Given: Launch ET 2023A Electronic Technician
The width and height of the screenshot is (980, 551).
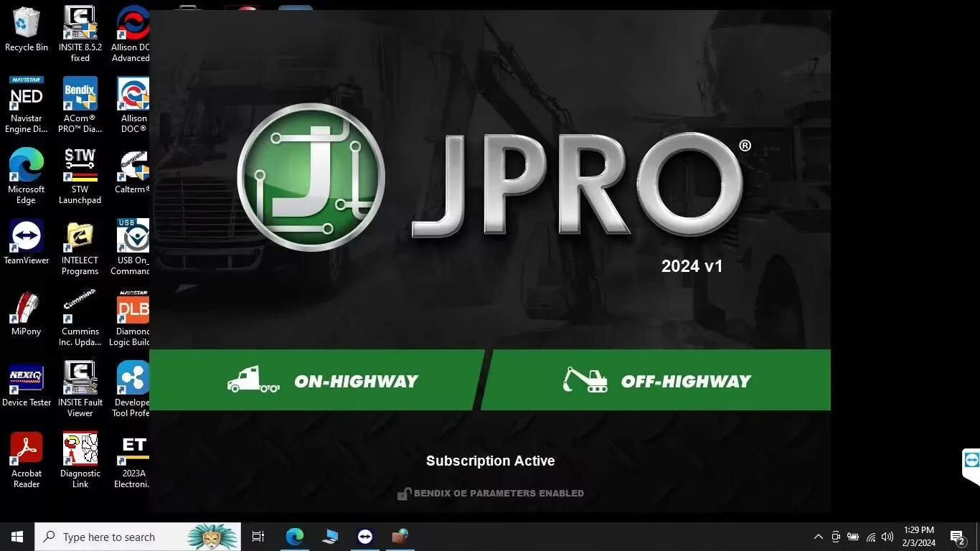Looking at the screenshot, I should click(132, 450).
